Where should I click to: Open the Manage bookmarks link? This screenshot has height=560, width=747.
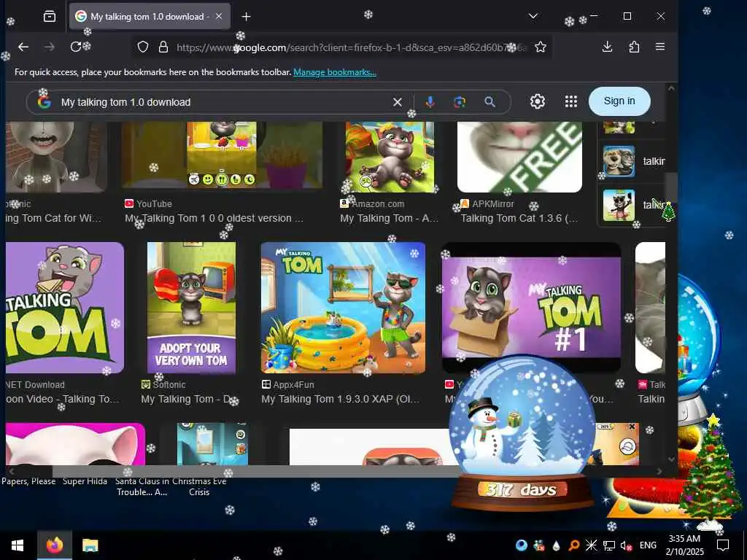334,72
